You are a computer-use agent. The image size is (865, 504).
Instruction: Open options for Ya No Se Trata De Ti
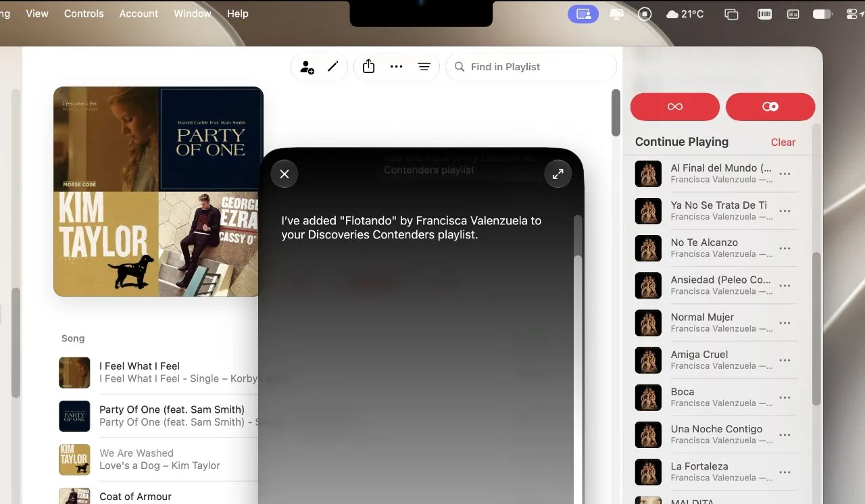[785, 211]
